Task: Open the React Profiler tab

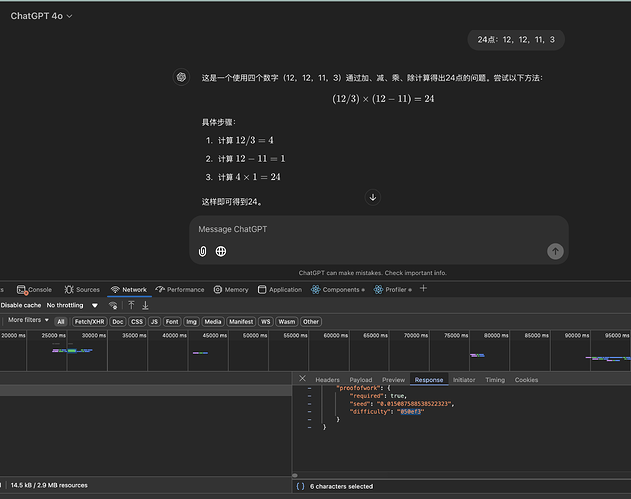Action: pyautogui.click(x=392, y=290)
